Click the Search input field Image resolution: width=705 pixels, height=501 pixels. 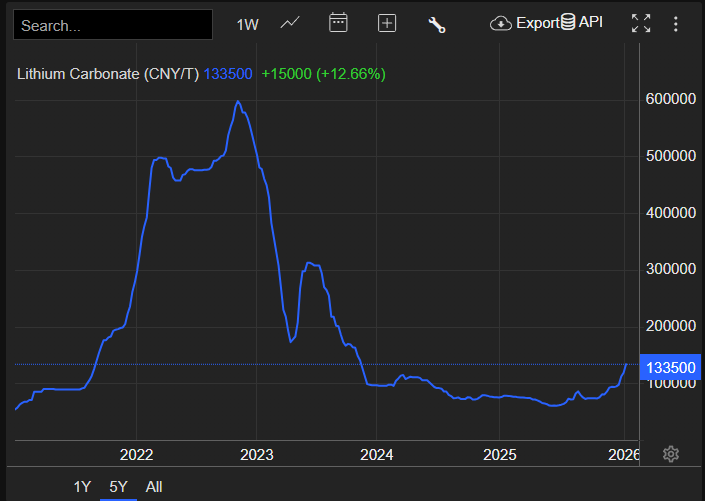(x=113, y=25)
